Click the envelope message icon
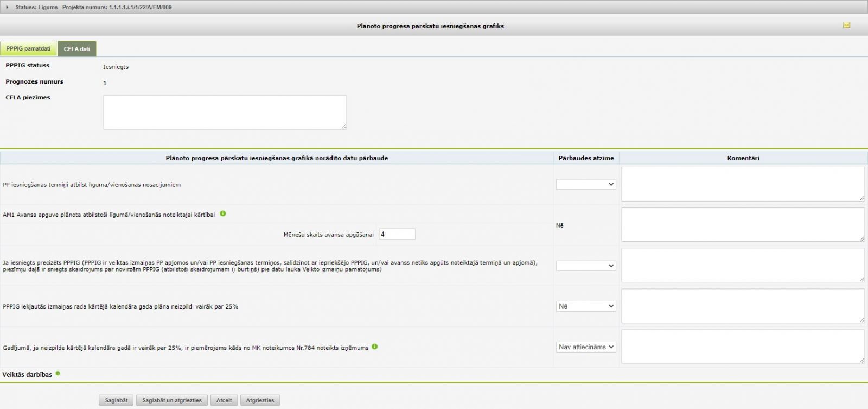The width and height of the screenshot is (868, 409). (x=846, y=26)
